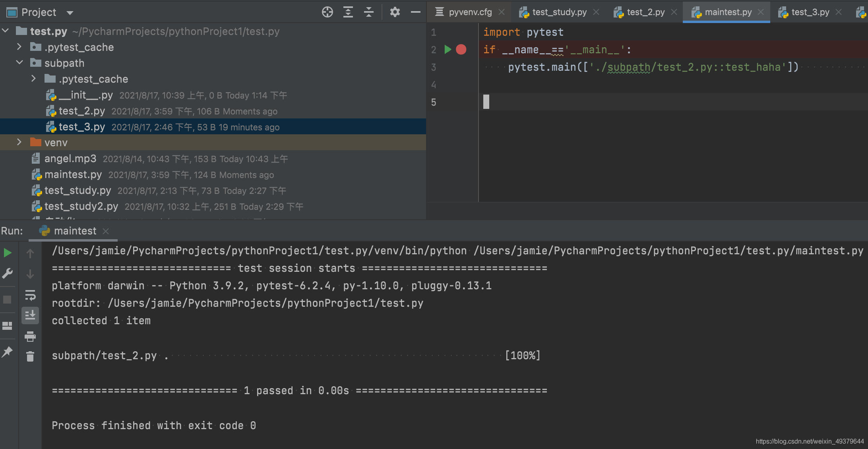Toggle the soft-wrap icon in Run panel

click(x=30, y=295)
